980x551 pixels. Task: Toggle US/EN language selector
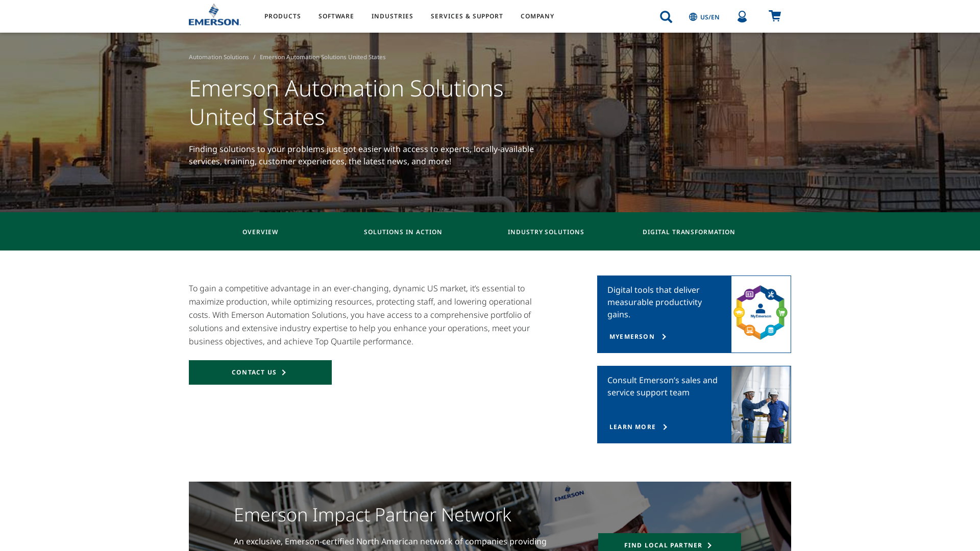tap(704, 17)
